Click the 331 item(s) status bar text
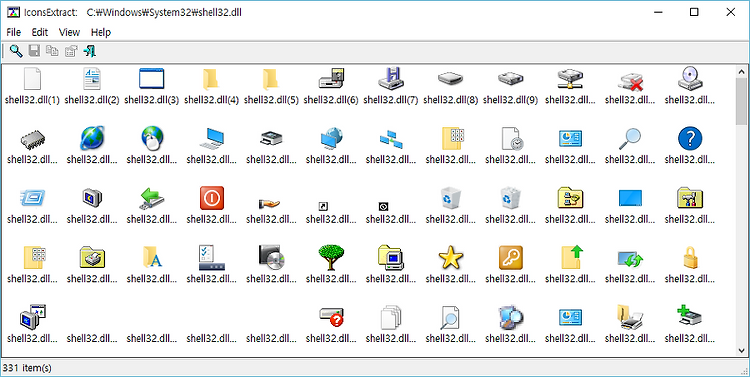Screen dimensions: 750x377 point(27,368)
